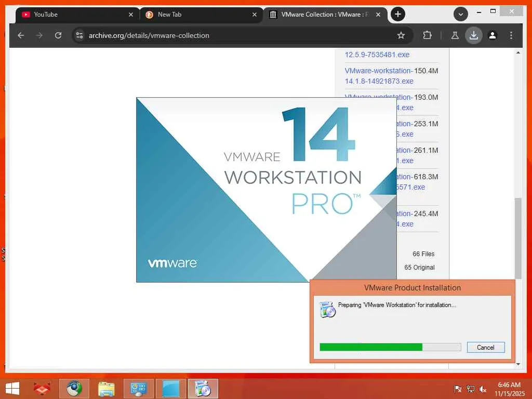Select the VMware installer taskbar icon

203,389
